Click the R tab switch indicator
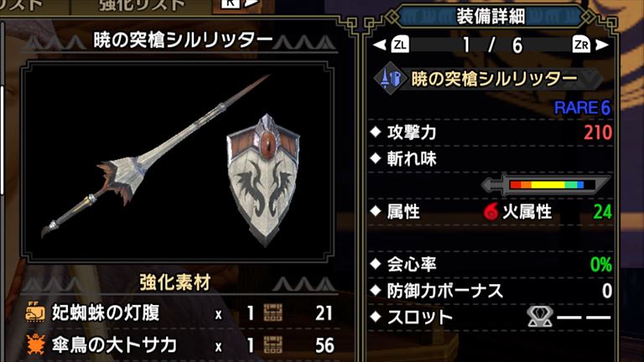This screenshot has width=644, height=362. [231, 3]
